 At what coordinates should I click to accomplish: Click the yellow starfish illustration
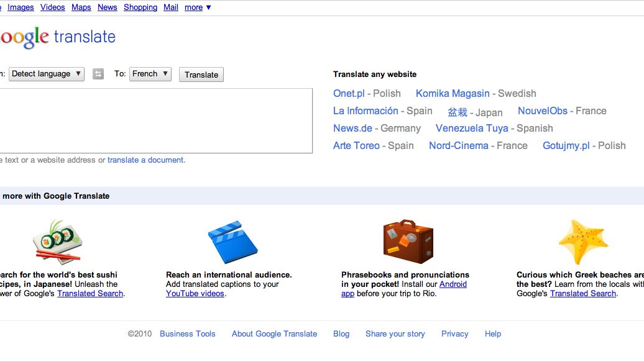pyautogui.click(x=583, y=242)
